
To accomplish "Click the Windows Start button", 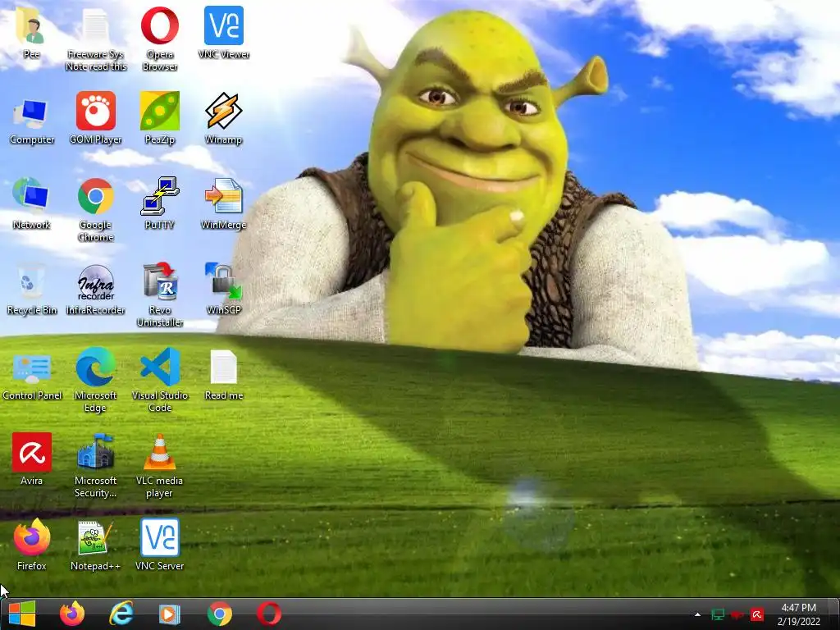I will pyautogui.click(x=22, y=614).
